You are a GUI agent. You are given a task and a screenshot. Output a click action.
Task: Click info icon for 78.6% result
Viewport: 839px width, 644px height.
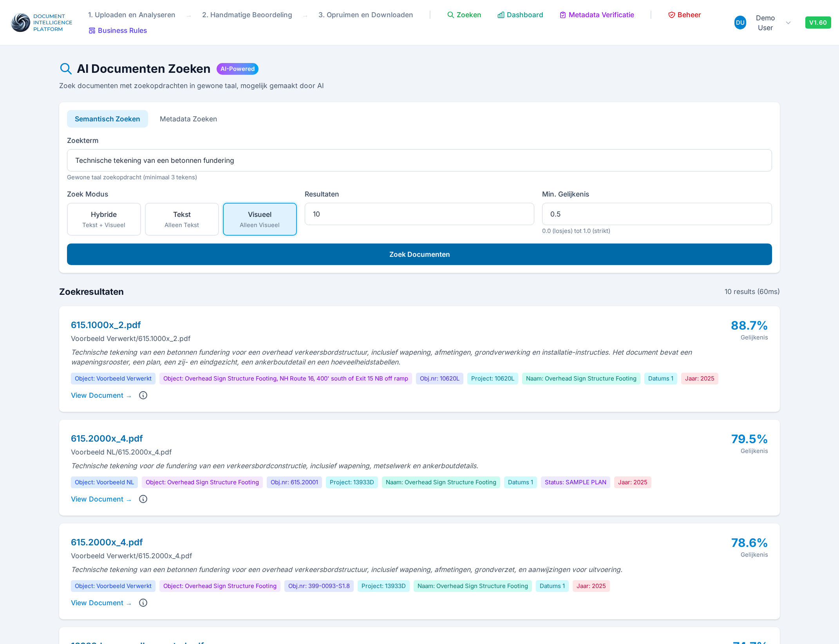coord(143,603)
